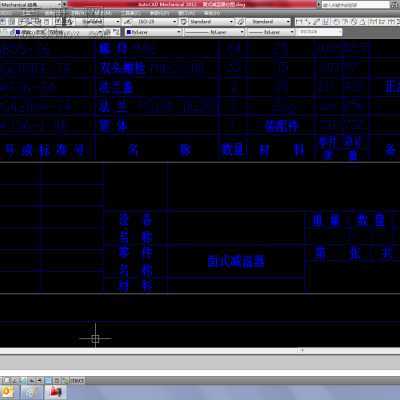
Task: Click the red AutoCAD icon in taskbar
Action: coord(56,392)
